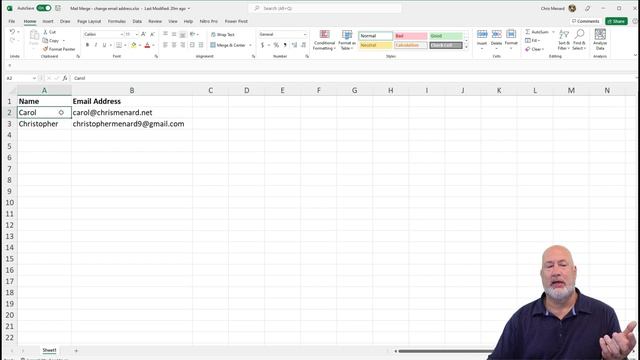This screenshot has height=360, width=640.
Task: Apply the Good cell style
Action: pos(446,36)
